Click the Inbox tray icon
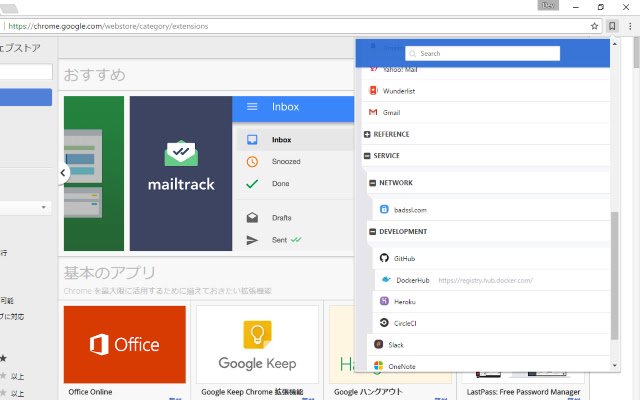The width and height of the screenshot is (640, 400). pyautogui.click(x=252, y=140)
